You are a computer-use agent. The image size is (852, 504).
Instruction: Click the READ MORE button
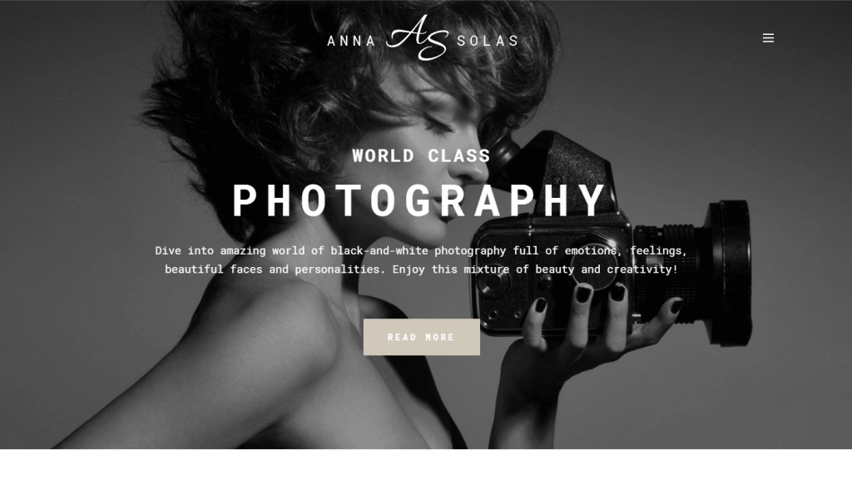coord(422,338)
